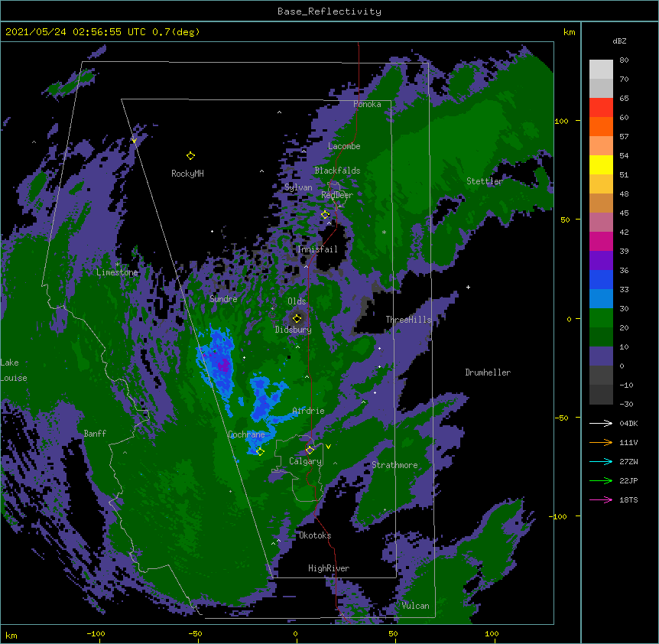
Task: Click the RedDeer city label
Action: [x=337, y=195]
